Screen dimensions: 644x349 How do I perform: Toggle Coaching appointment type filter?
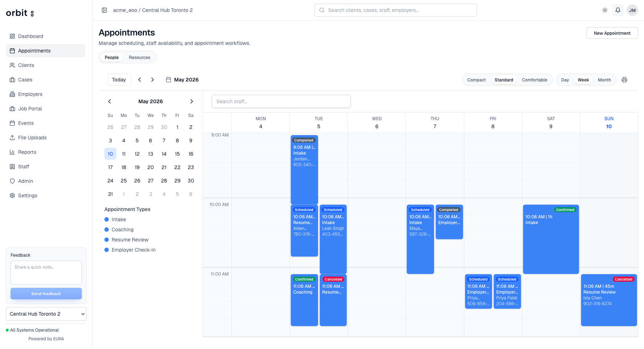click(119, 230)
